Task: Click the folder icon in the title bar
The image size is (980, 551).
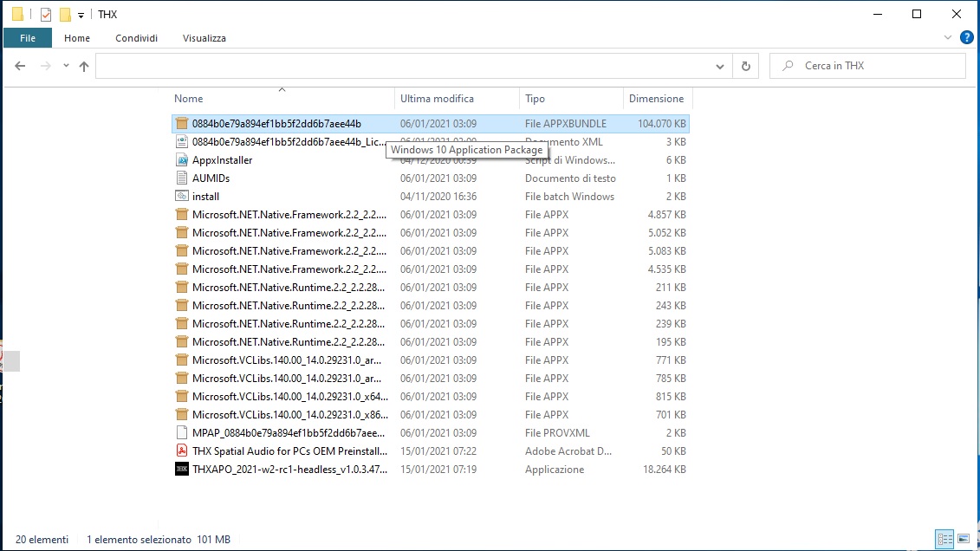Action: pyautogui.click(x=17, y=14)
